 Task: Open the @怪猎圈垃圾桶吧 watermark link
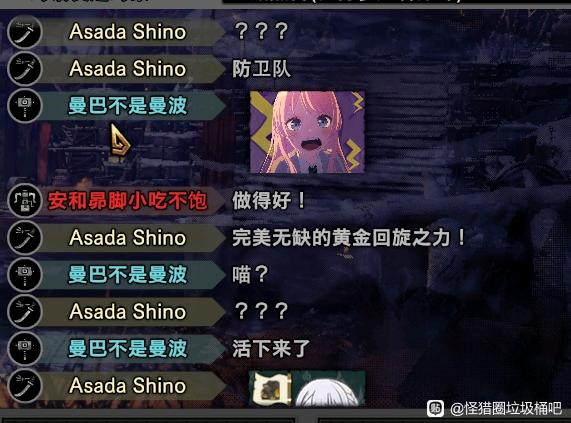coord(506,408)
